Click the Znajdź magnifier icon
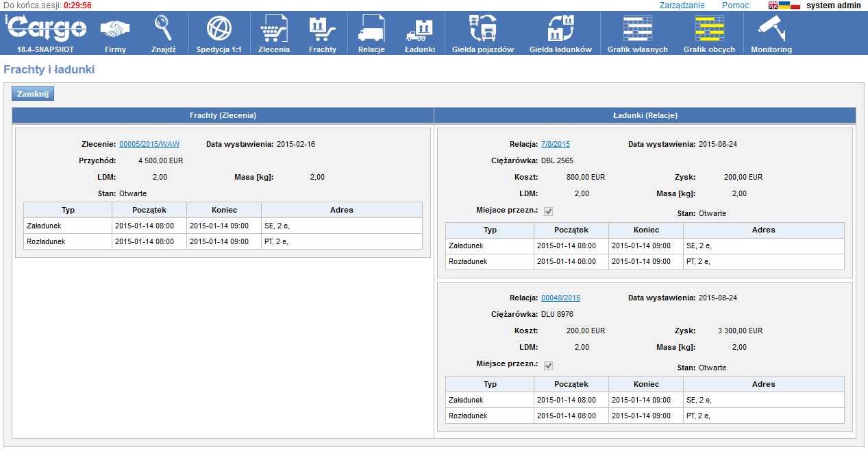Viewport: 868px width, 467px height. [x=163, y=29]
